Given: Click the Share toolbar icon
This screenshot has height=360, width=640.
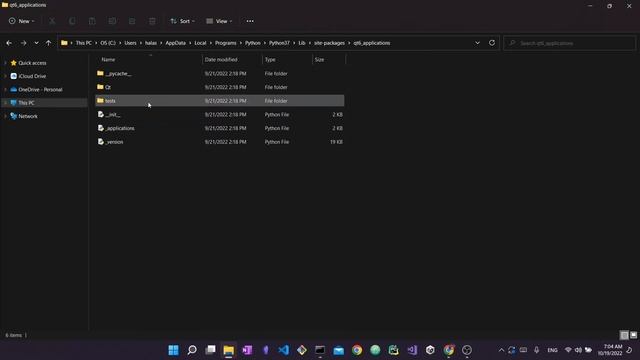Looking at the screenshot, I should 132,21.
